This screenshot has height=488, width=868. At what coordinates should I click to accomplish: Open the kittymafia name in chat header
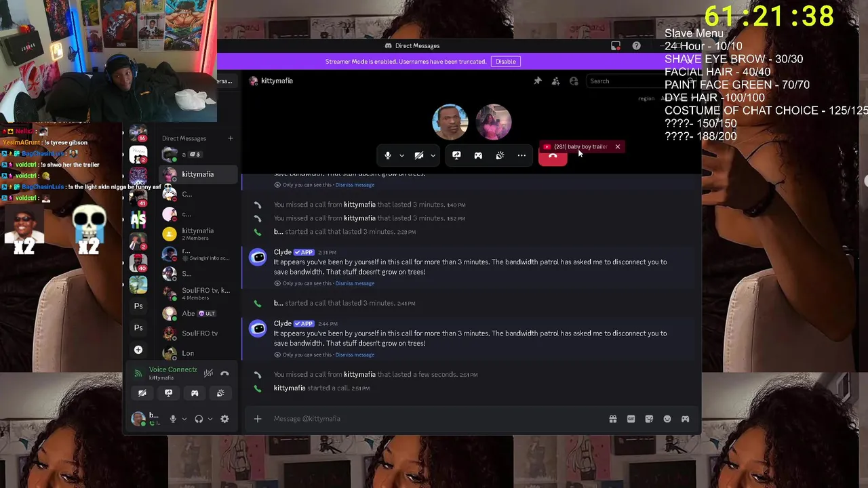[277, 81]
